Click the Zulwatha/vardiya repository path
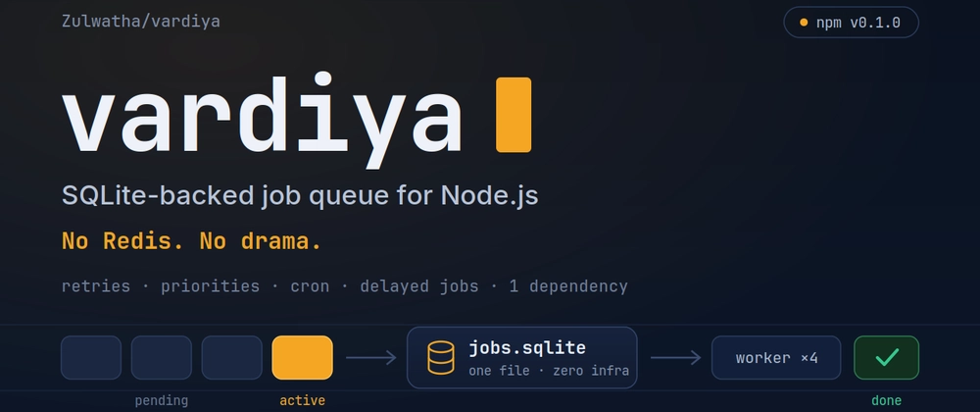Viewport: 980px width, 412px height. coord(140,22)
